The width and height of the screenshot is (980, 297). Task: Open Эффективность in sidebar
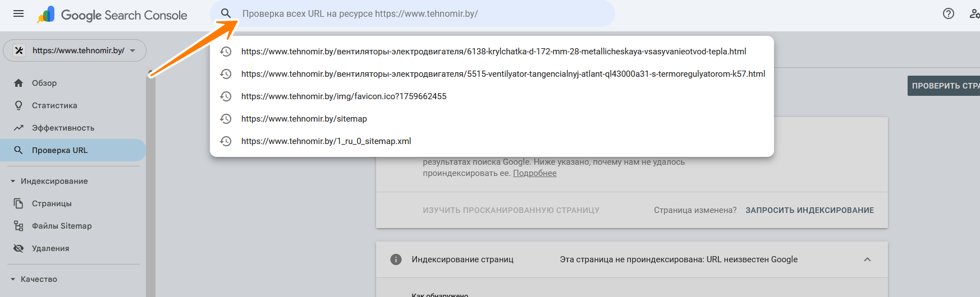pos(63,128)
